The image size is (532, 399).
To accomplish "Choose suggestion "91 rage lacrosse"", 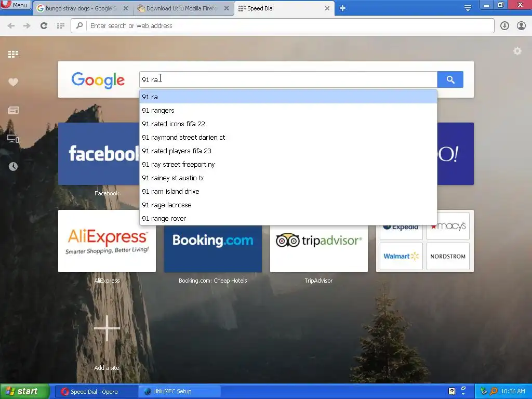I will coord(288,205).
